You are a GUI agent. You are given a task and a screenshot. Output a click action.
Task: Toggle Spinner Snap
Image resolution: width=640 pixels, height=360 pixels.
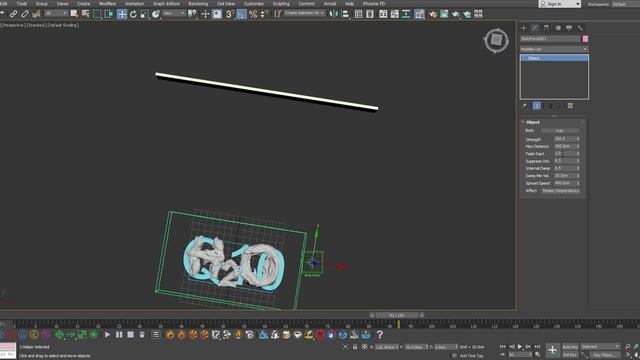(264, 14)
